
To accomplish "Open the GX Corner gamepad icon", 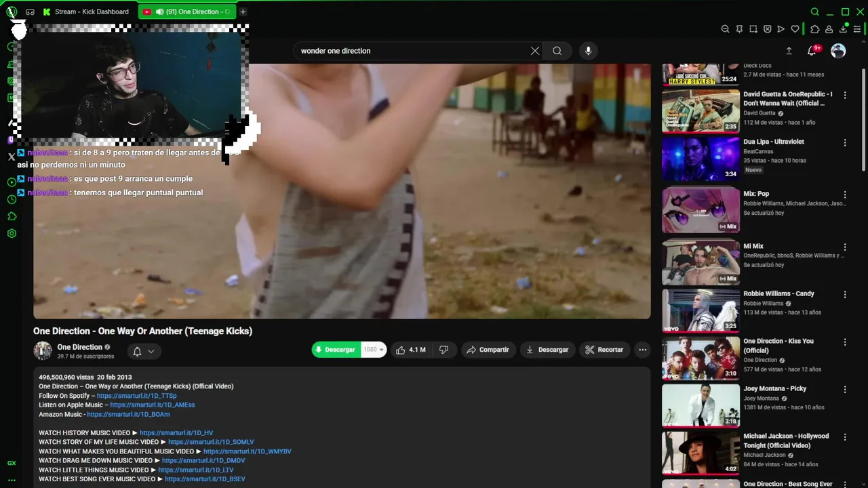I will click(x=30, y=12).
